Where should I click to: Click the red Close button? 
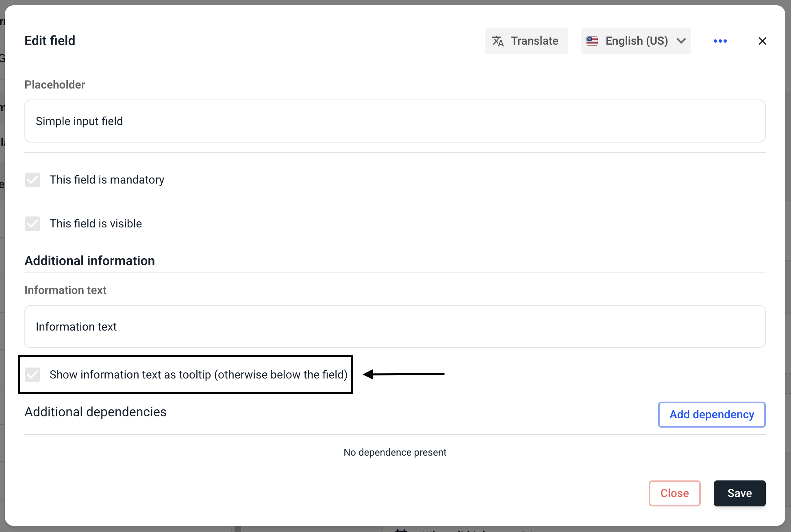coord(674,493)
